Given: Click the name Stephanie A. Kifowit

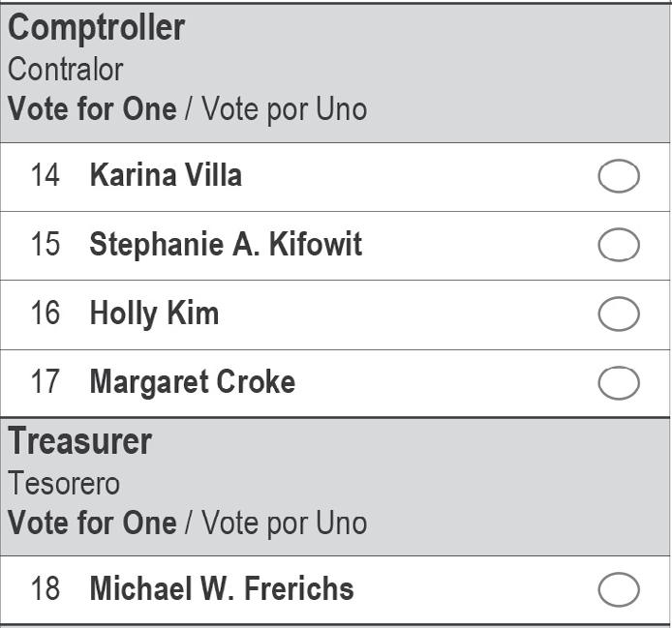Looking at the screenshot, I should 226,245.
